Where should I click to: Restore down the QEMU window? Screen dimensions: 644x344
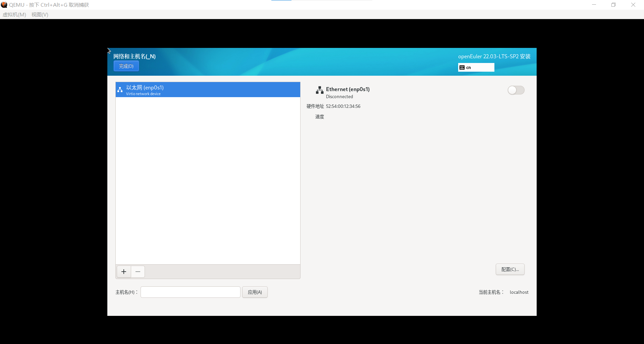point(613,5)
